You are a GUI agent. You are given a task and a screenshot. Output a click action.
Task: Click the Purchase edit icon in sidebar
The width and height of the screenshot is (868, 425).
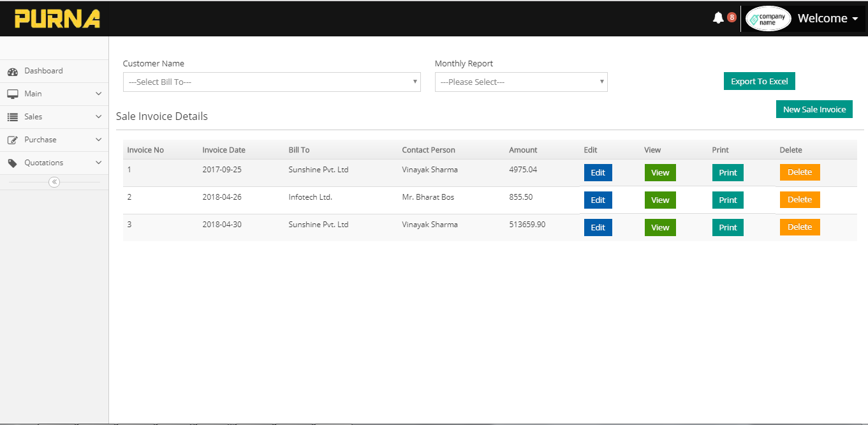pyautogui.click(x=12, y=140)
